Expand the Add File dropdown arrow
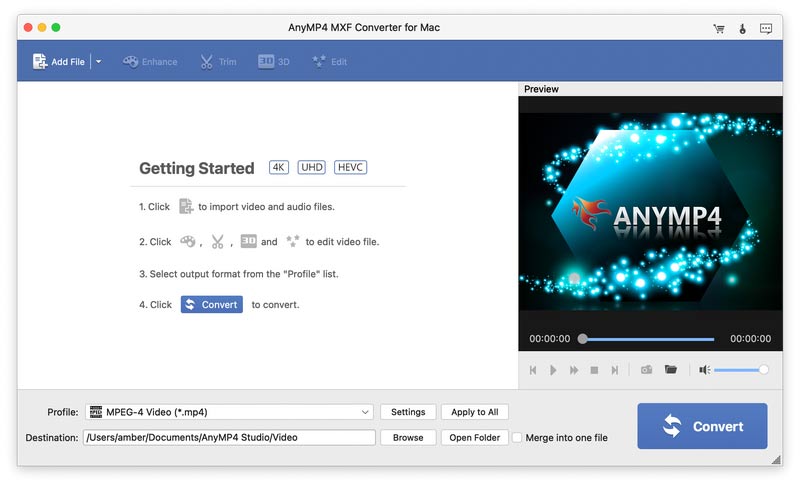 [98, 62]
